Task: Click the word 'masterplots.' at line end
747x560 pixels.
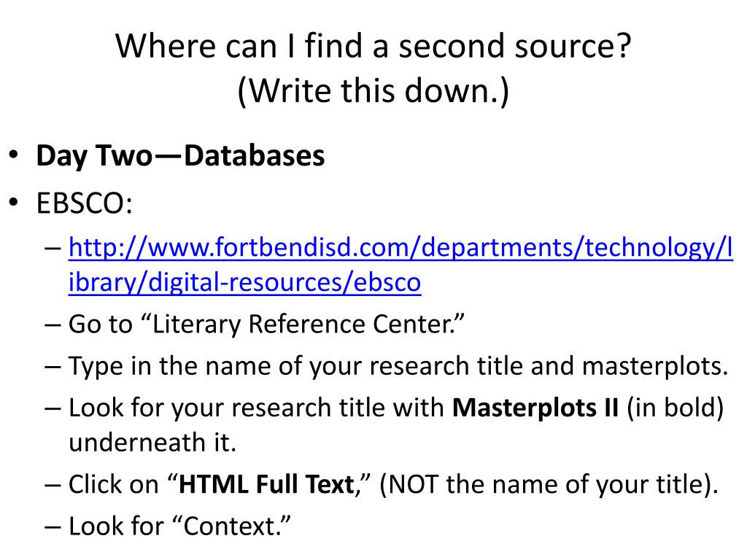Action: (655, 367)
